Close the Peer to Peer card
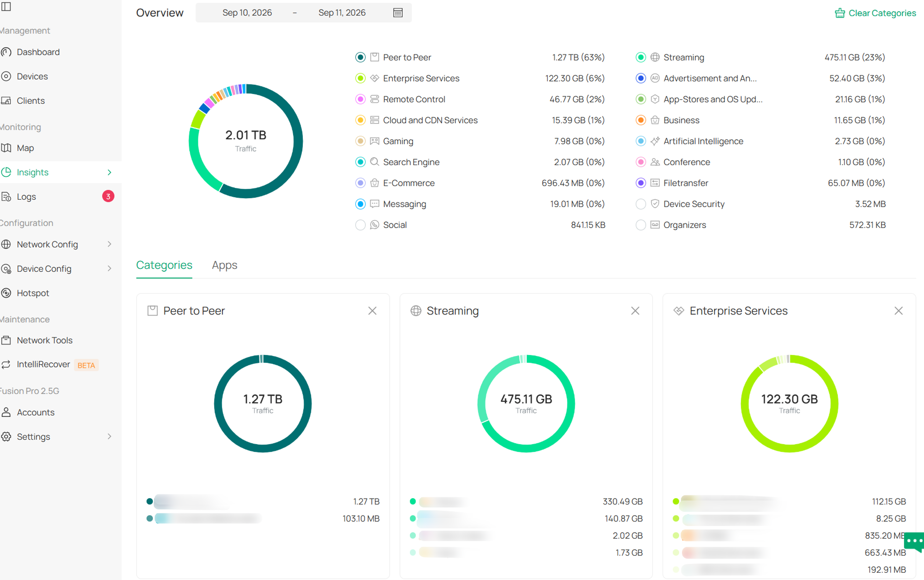Image resolution: width=924 pixels, height=580 pixels. (372, 311)
